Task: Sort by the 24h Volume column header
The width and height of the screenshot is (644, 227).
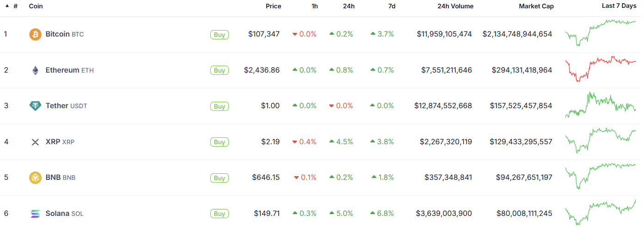Action: click(x=455, y=6)
